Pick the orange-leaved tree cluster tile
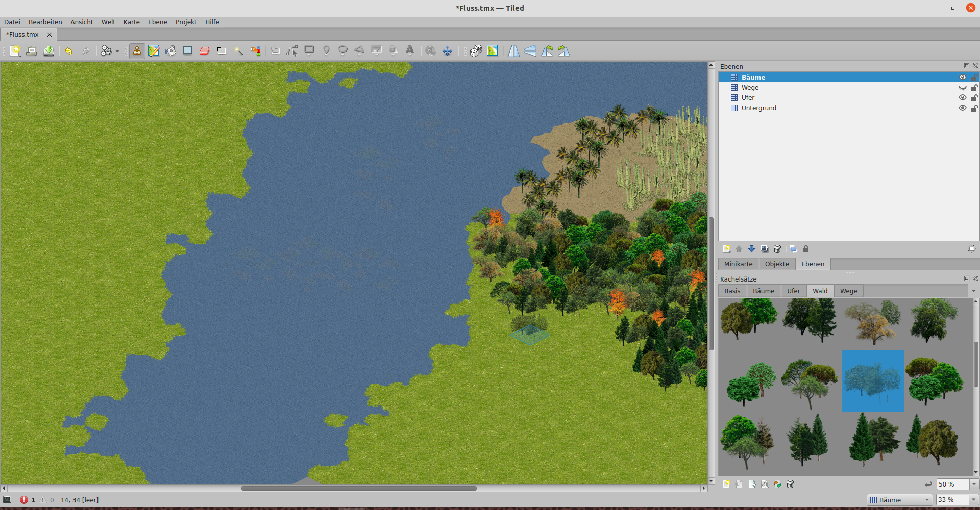 click(x=872, y=321)
